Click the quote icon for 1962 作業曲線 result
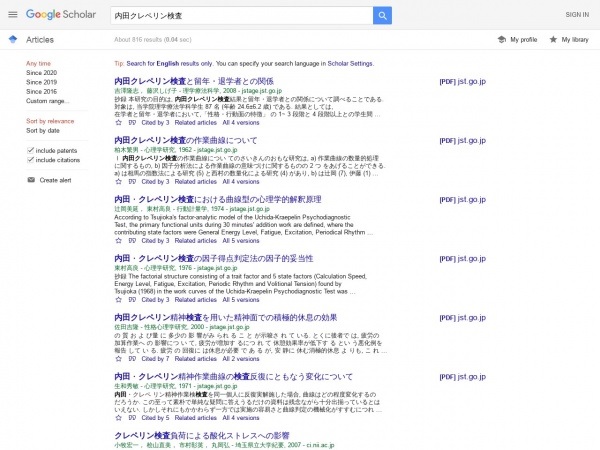The width and height of the screenshot is (600, 450). (132, 182)
